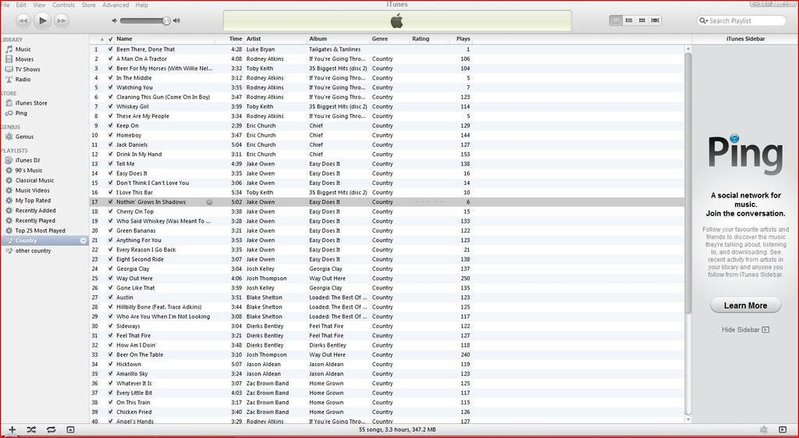
Task: Click the Search Playlist field
Action: coord(742,21)
